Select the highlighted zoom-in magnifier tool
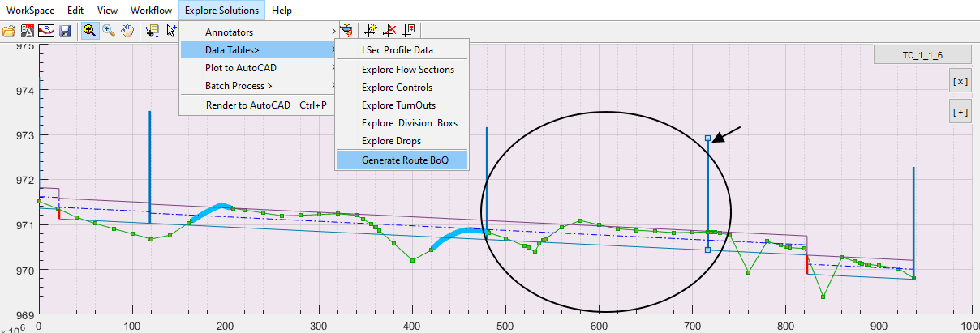The width and height of the screenshot is (980, 333). point(89,31)
